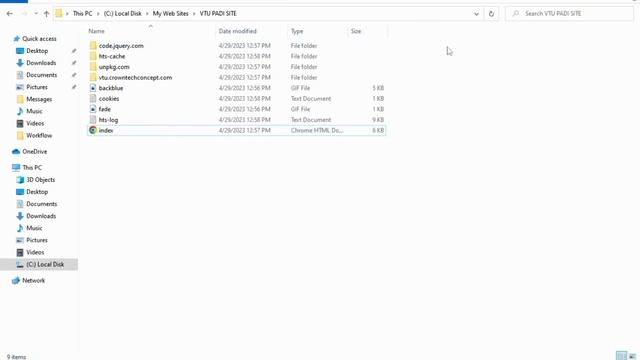Open pinned Documents under Quick access

tap(42, 75)
